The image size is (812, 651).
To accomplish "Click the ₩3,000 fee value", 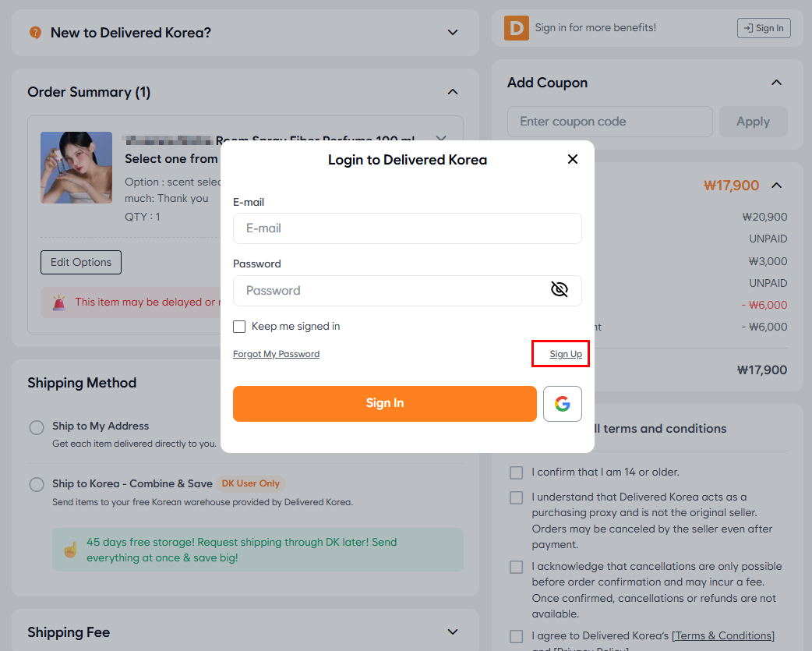I will click(x=768, y=261).
